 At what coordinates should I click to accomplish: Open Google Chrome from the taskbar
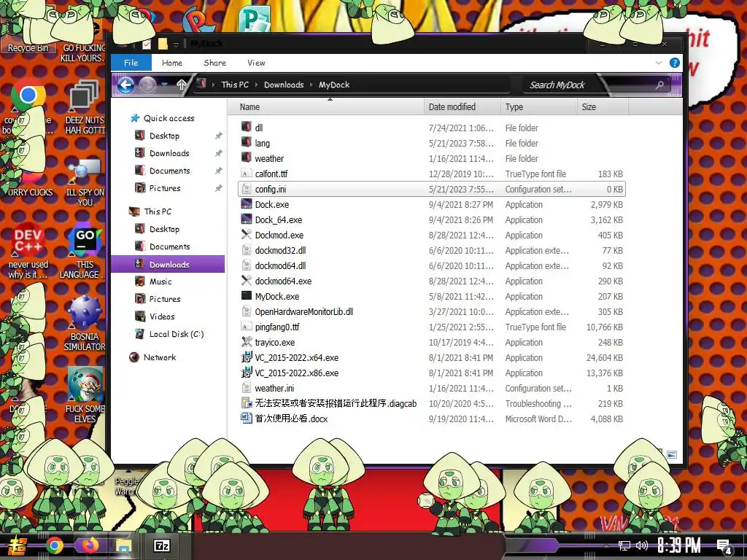(54, 545)
